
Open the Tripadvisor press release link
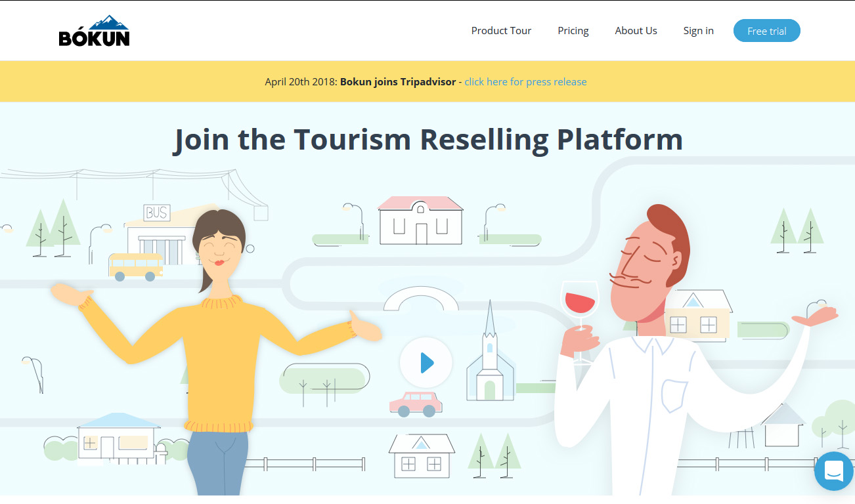click(x=525, y=82)
